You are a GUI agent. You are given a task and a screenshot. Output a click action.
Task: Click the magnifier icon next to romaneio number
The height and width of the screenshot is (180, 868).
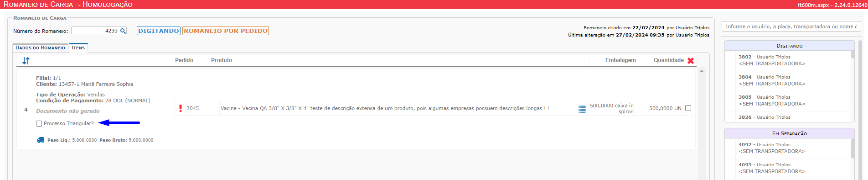click(123, 31)
